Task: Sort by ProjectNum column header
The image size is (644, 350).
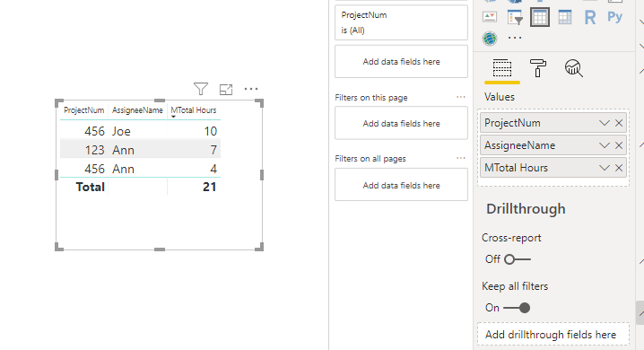Action: click(83, 110)
